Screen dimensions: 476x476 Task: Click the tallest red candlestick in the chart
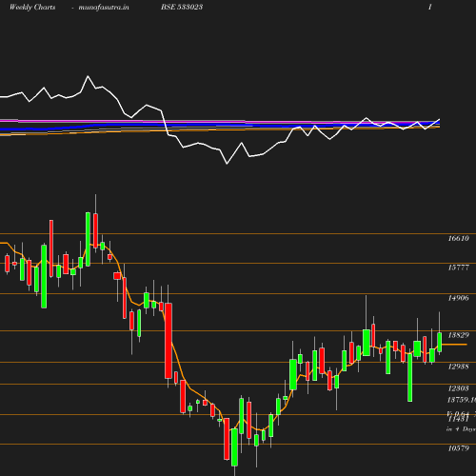169,341
